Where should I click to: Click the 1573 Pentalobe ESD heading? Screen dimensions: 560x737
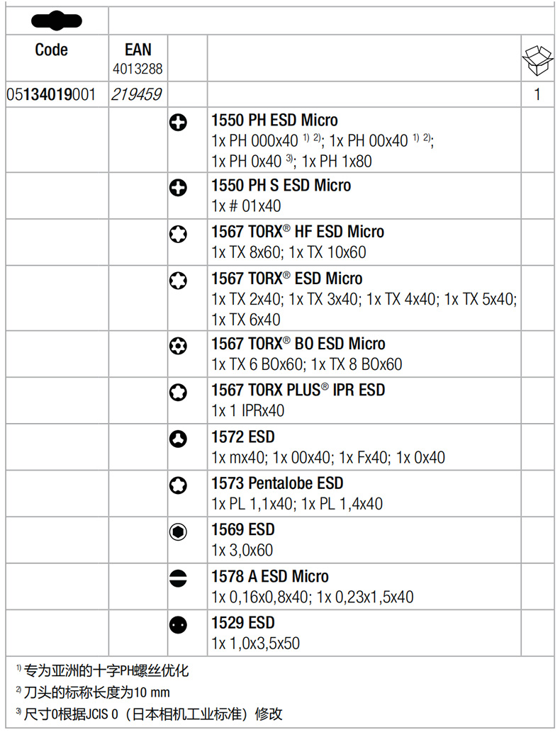[277, 483]
